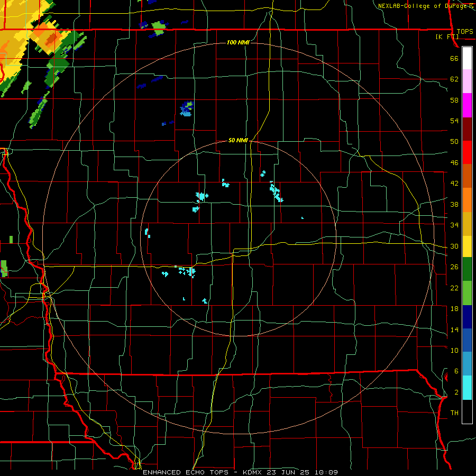Viewport: 476px width, 476px height.
Task: Select the dark green 26 kft swatch
Action: pos(467,269)
